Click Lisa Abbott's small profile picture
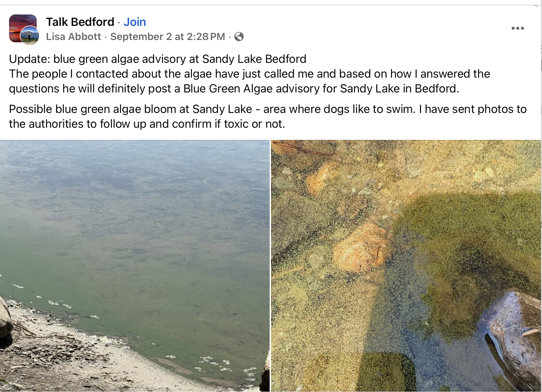542x392 pixels. pos(30,36)
